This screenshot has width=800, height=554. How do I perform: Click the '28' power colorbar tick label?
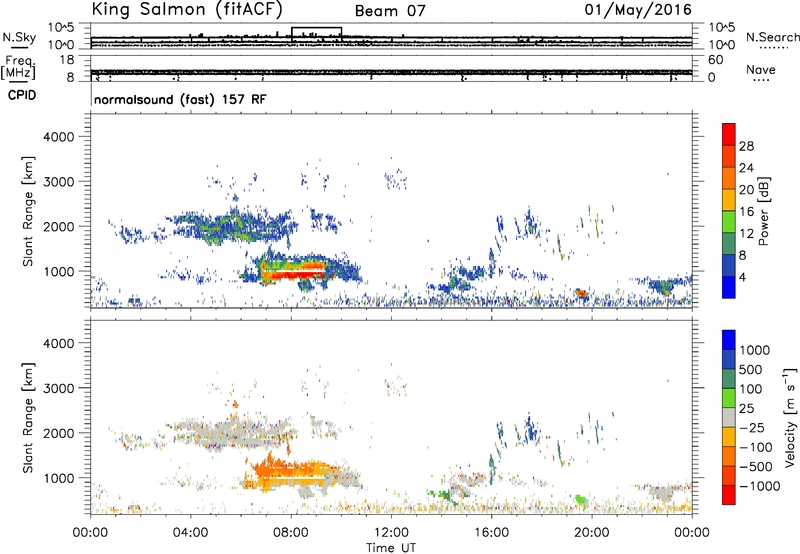[x=746, y=146]
